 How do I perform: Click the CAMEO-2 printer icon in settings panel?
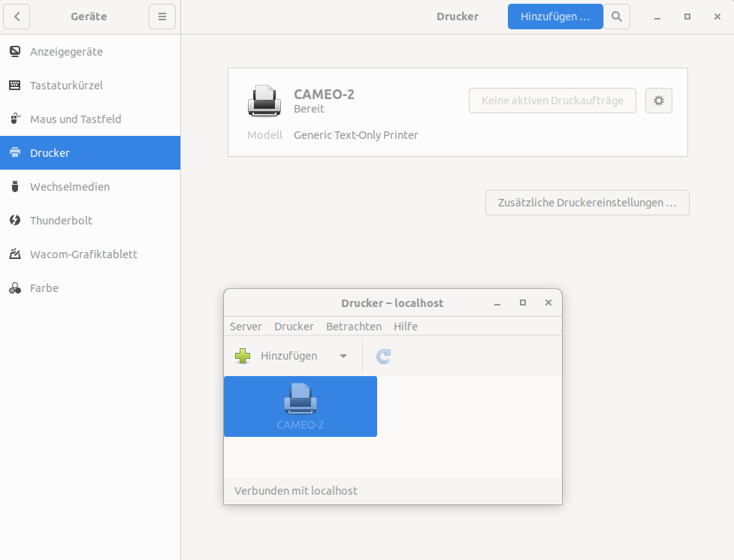[x=264, y=101]
